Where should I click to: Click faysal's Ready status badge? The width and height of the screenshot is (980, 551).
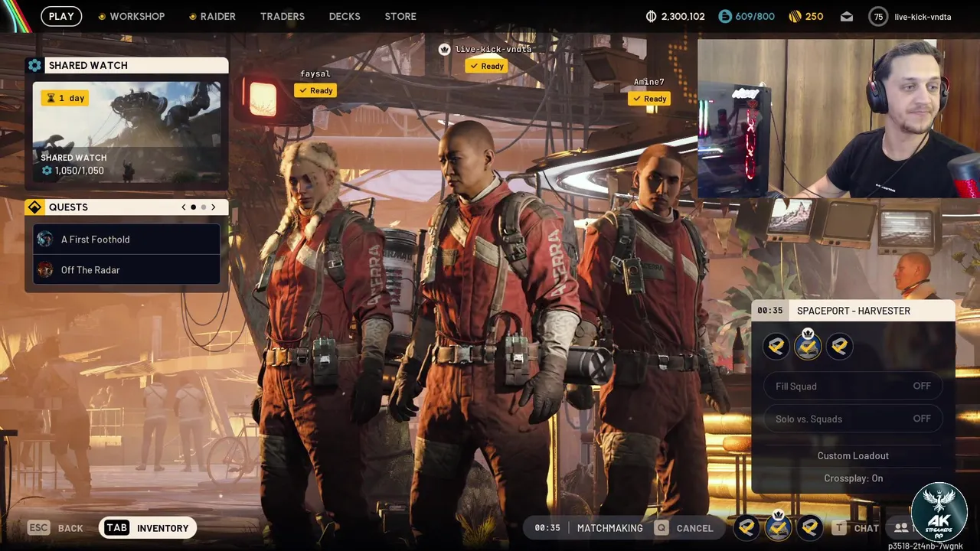(x=315, y=90)
